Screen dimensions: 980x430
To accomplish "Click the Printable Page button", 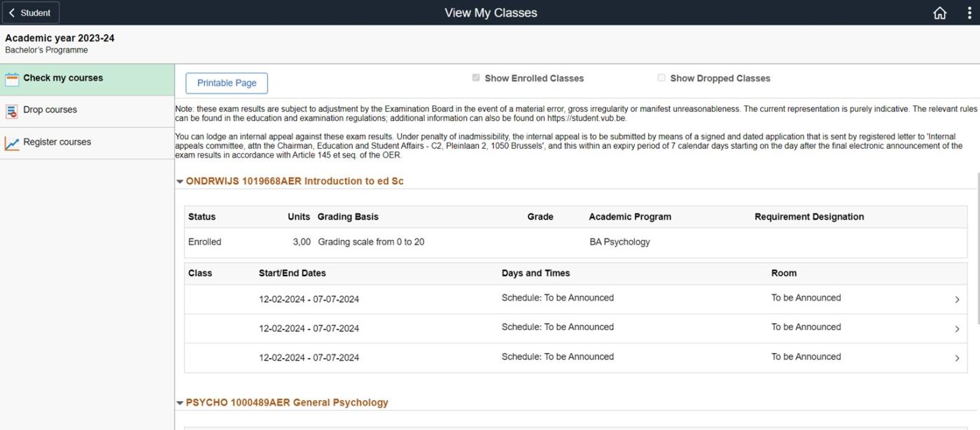I will (x=225, y=83).
